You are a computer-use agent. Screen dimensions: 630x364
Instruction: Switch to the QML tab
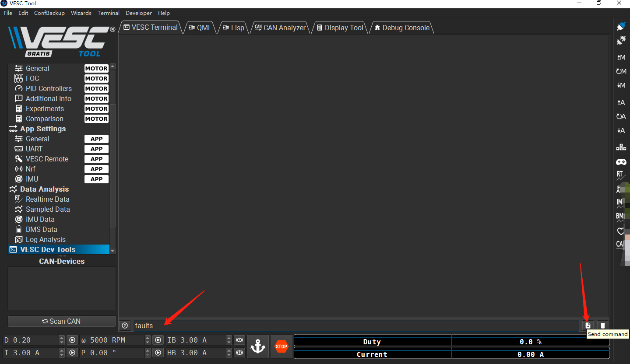coord(200,28)
